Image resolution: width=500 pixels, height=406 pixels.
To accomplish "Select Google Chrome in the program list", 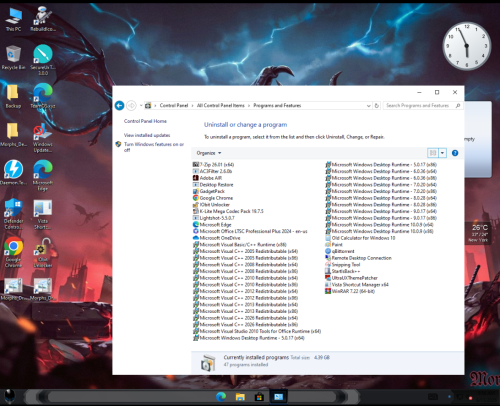I will click(x=213, y=198).
